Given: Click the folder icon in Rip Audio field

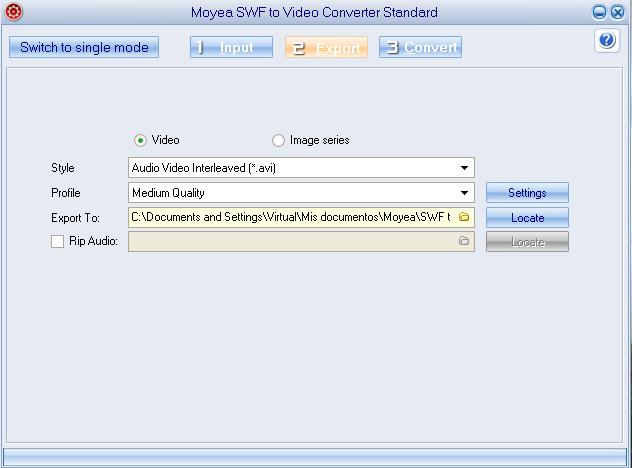Looking at the screenshot, I should point(464,241).
